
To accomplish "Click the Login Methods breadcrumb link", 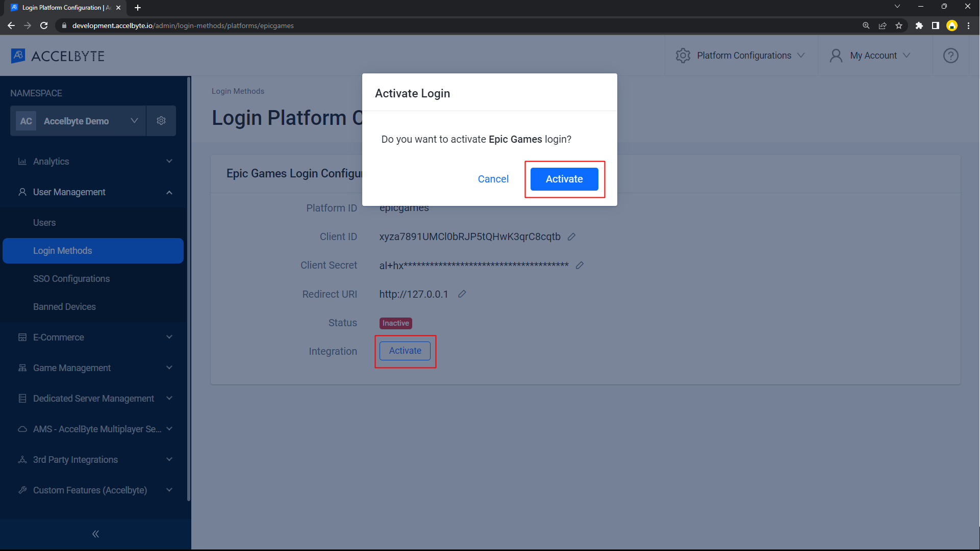I will (238, 91).
